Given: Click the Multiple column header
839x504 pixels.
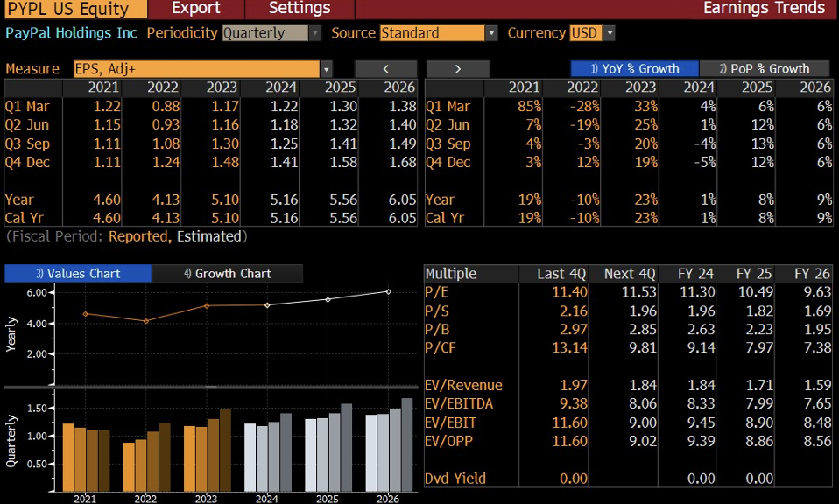Looking at the screenshot, I should click(450, 274).
